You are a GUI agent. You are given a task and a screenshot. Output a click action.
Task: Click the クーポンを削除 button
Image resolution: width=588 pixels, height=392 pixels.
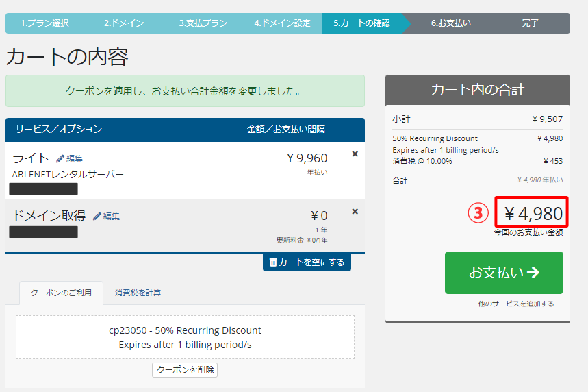point(185,369)
